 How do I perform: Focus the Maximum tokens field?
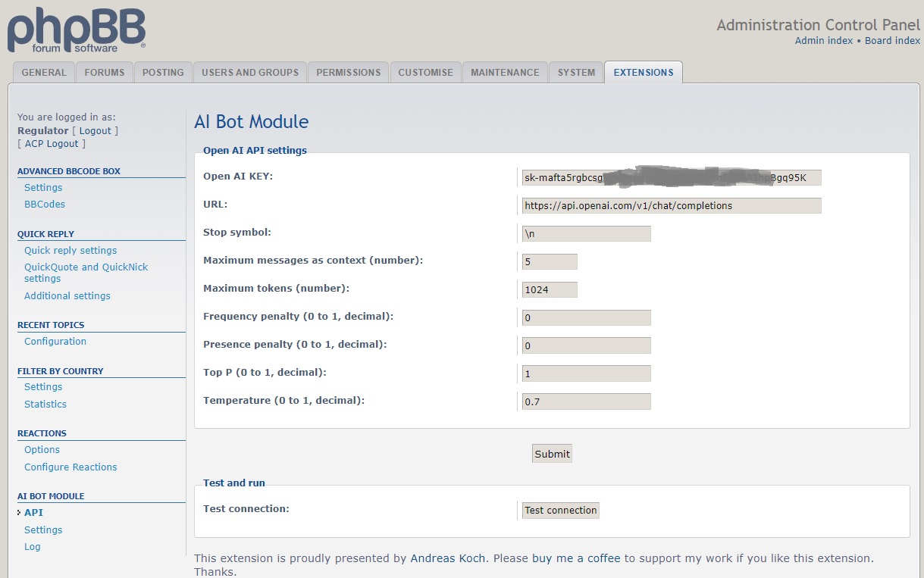pyautogui.click(x=550, y=289)
